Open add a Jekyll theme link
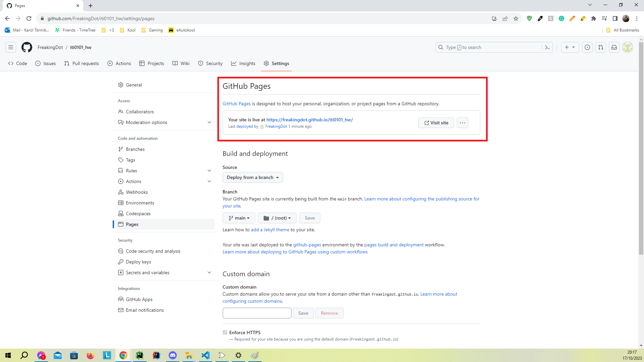 click(270, 230)
